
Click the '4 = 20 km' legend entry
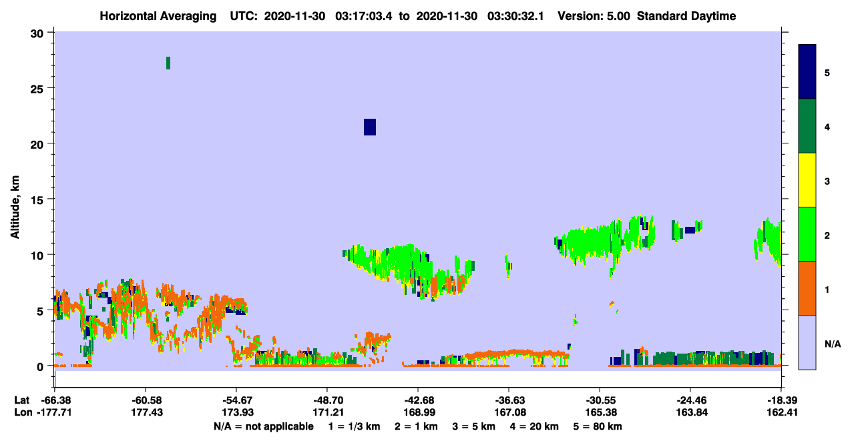coord(534,426)
